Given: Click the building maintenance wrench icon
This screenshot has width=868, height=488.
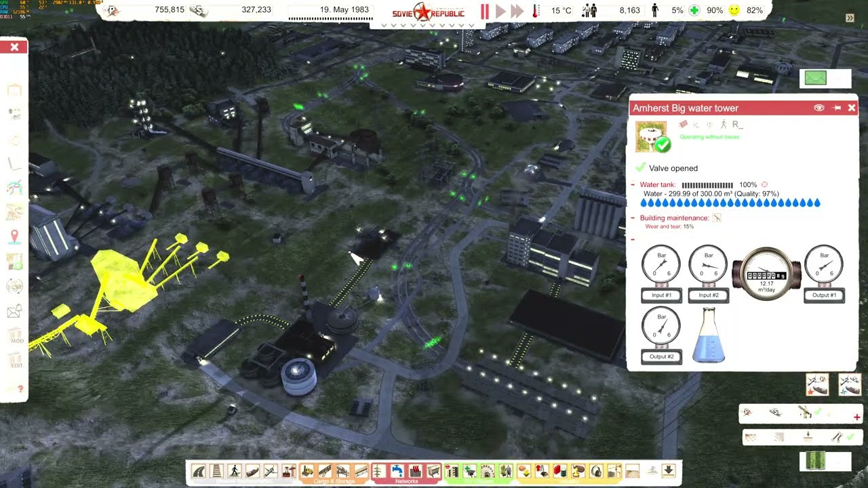Looking at the screenshot, I should (717, 218).
